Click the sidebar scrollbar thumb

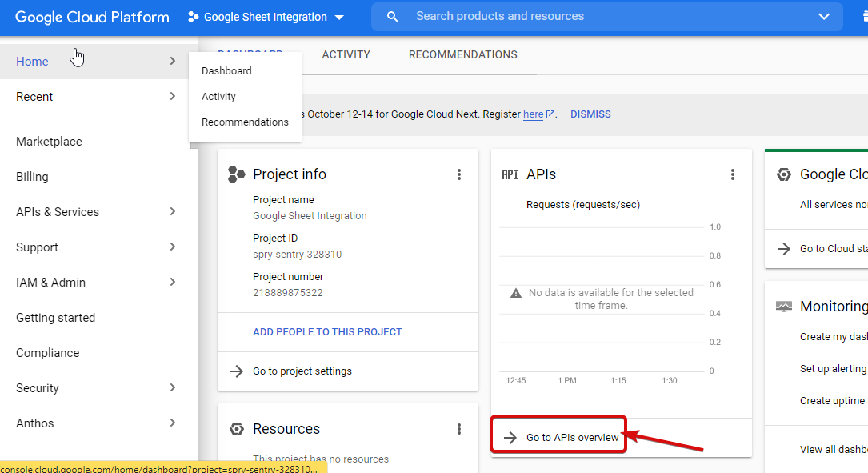[194, 145]
